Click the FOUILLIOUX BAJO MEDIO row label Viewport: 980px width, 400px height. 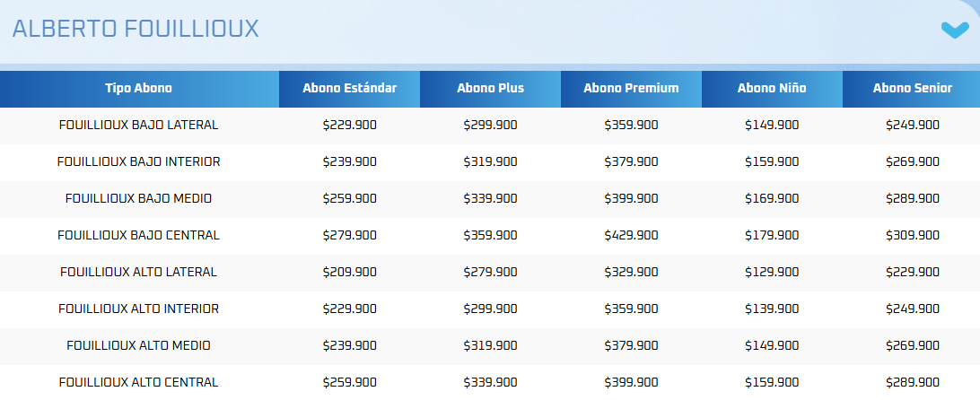138,198
